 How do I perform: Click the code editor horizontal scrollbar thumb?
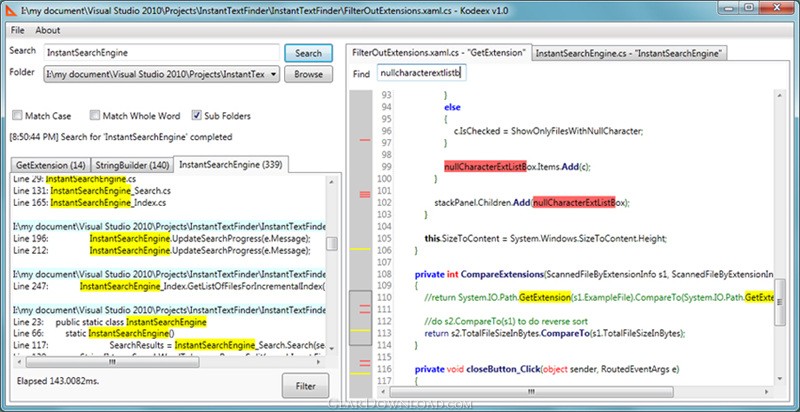pyautogui.click(x=531, y=392)
